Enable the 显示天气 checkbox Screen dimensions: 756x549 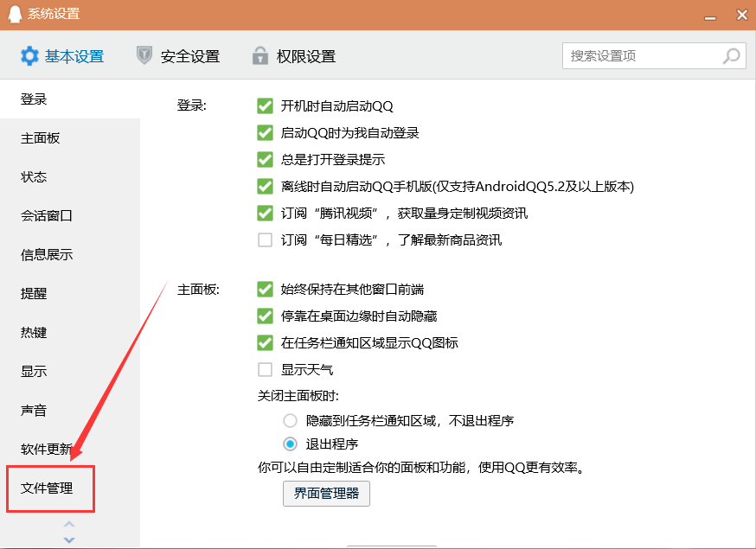pyautogui.click(x=265, y=370)
